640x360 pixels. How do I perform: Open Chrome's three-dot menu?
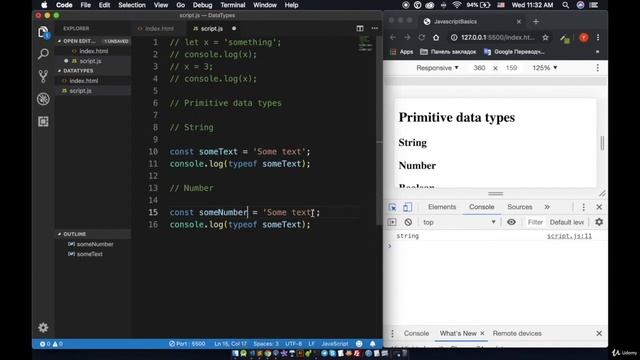[x=598, y=37]
